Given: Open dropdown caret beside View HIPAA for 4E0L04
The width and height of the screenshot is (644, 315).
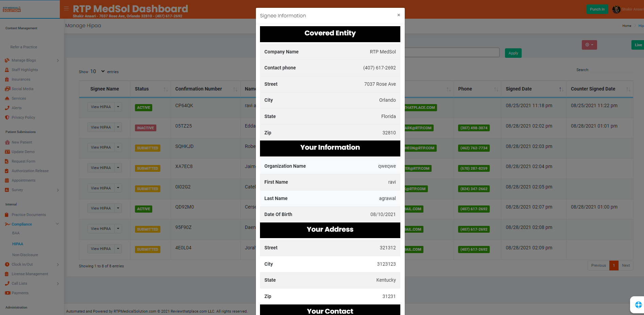Looking at the screenshot, I should [118, 249].
